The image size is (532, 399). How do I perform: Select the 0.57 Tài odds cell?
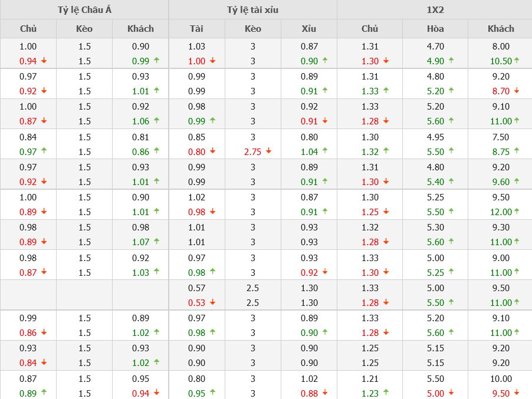pyautogui.click(x=196, y=288)
